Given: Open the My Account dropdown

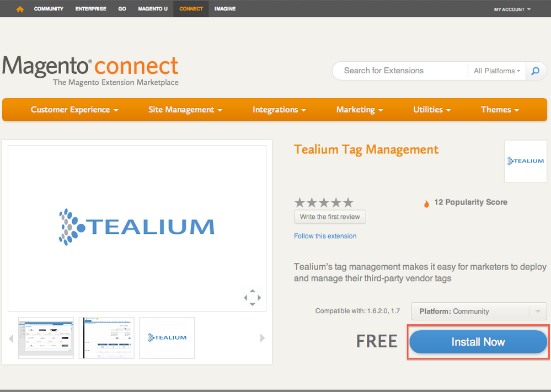Looking at the screenshot, I should point(512,9).
